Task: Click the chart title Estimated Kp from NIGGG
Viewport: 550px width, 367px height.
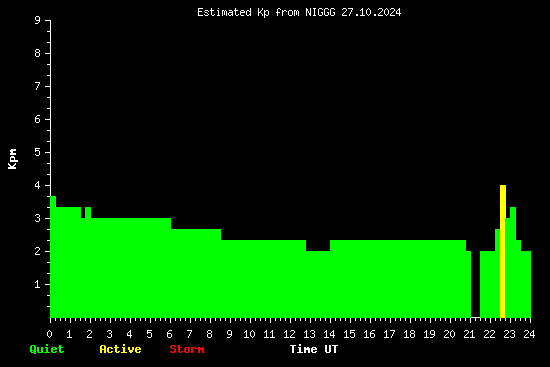Action: (299, 12)
